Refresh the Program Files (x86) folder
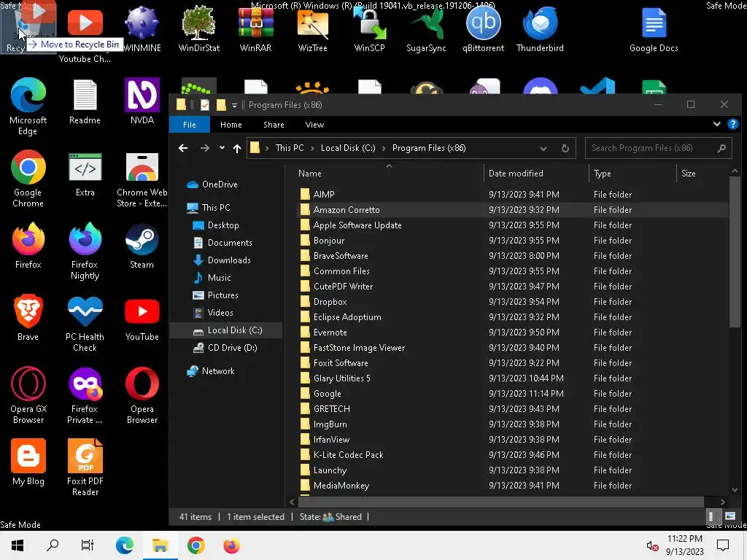 (x=565, y=148)
